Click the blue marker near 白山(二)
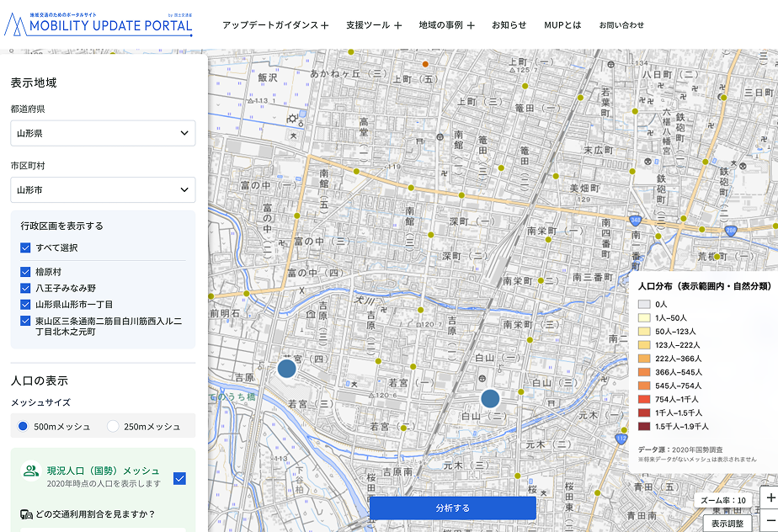The width and height of the screenshot is (778, 532). [490, 398]
